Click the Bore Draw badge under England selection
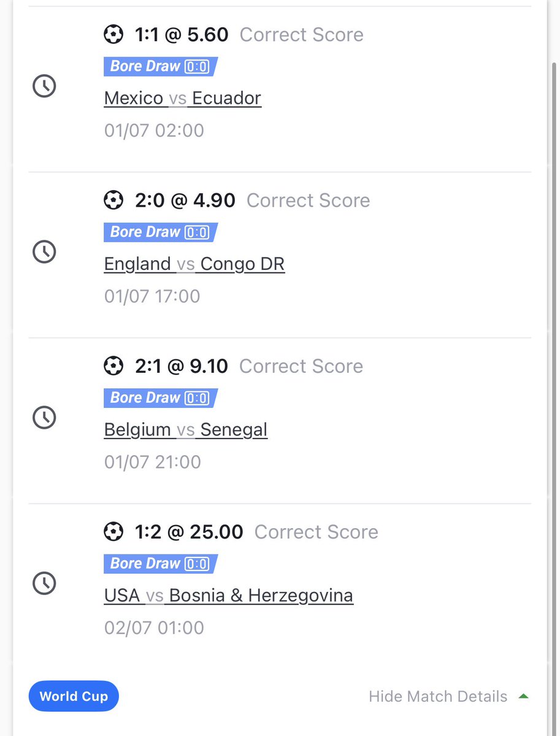Image resolution: width=560 pixels, height=736 pixels. click(161, 232)
